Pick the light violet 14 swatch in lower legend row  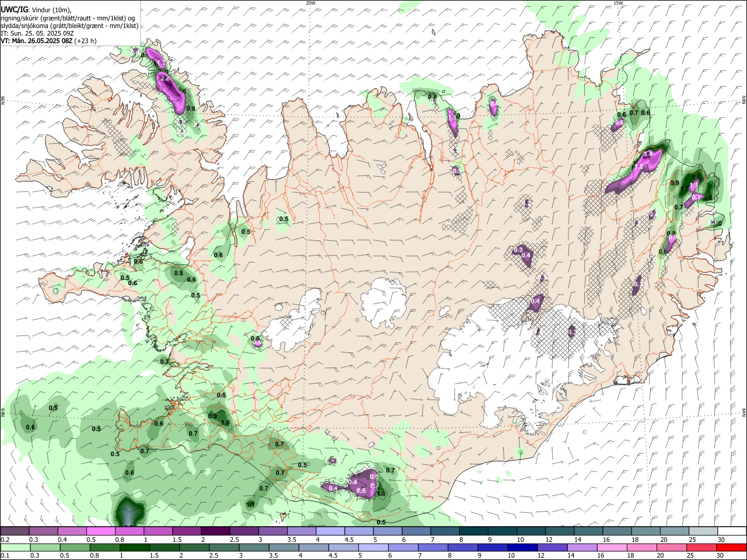(582, 548)
